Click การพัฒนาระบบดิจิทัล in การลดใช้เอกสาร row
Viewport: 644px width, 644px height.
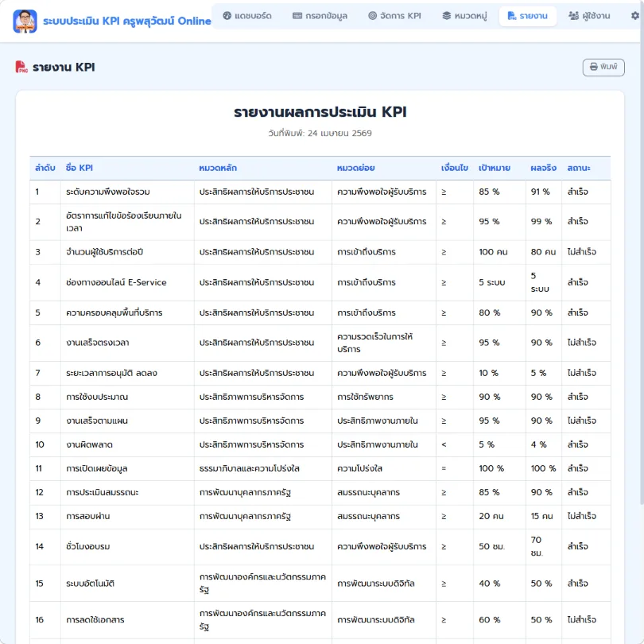pyautogui.click(x=376, y=619)
